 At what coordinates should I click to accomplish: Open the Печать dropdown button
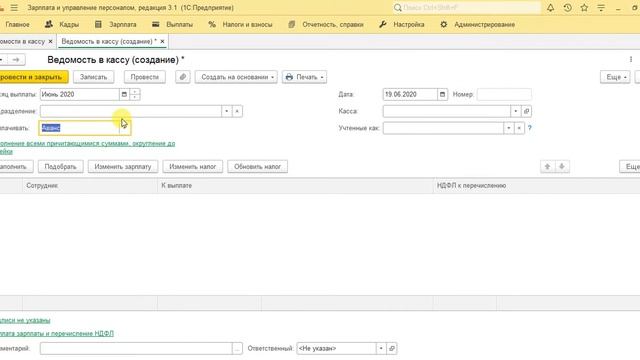pyautogui.click(x=304, y=77)
